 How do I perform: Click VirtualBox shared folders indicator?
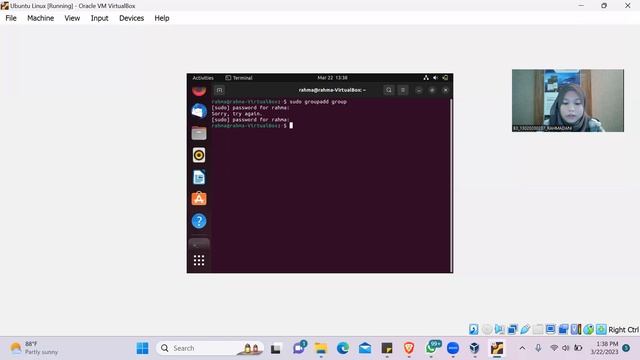click(538, 329)
